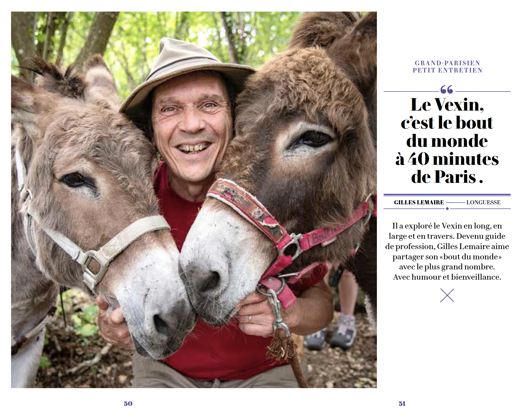Click the PETIT ENTRETIEN subtitle
Viewport: 531px width, 420px height.
tap(447, 70)
